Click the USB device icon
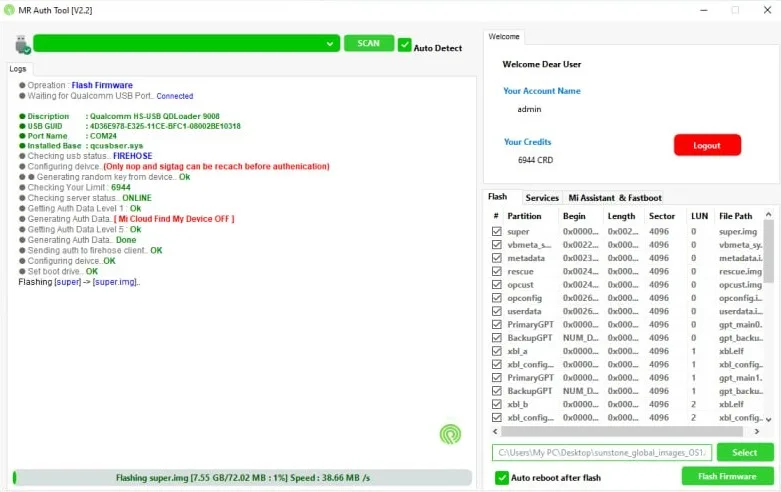Viewport: 781px width, 492px height. [22, 44]
